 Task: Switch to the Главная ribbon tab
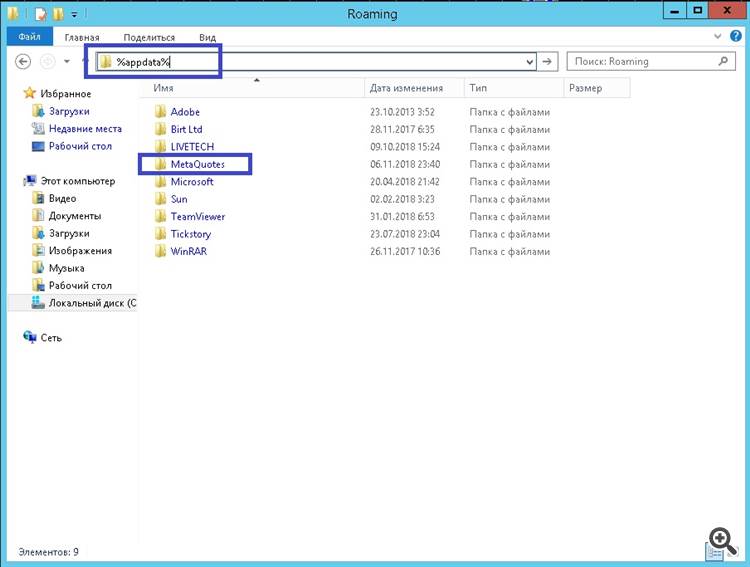82,37
